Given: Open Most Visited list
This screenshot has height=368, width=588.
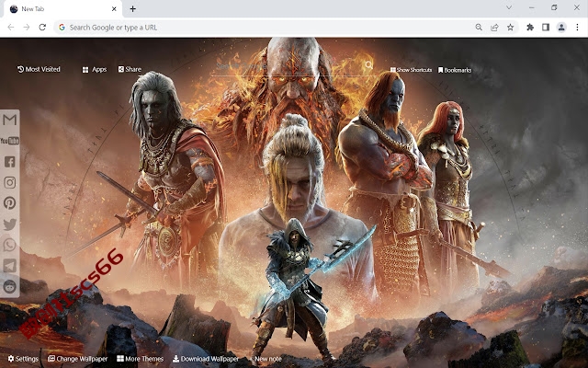Looking at the screenshot, I should (x=39, y=69).
